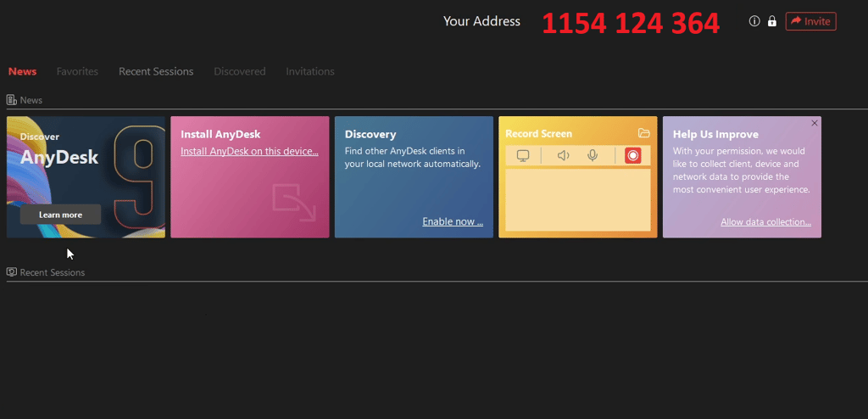Click the 1154 124 364 address number
The height and width of the screenshot is (419, 868).
[631, 23]
